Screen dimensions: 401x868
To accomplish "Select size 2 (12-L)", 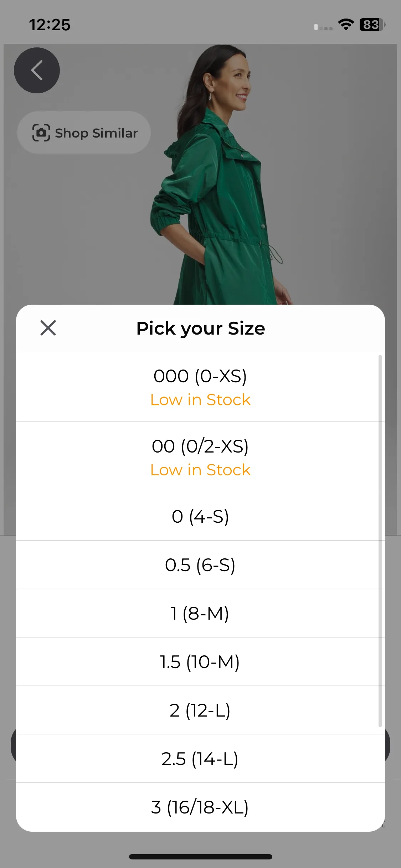I will [200, 710].
